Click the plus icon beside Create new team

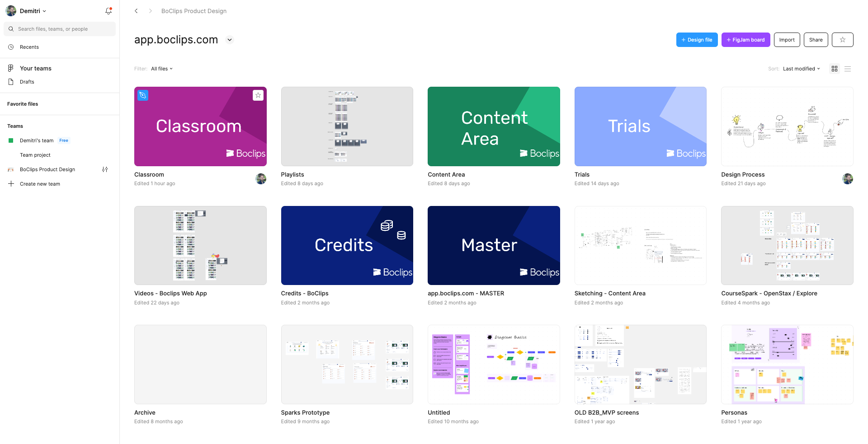coord(11,184)
